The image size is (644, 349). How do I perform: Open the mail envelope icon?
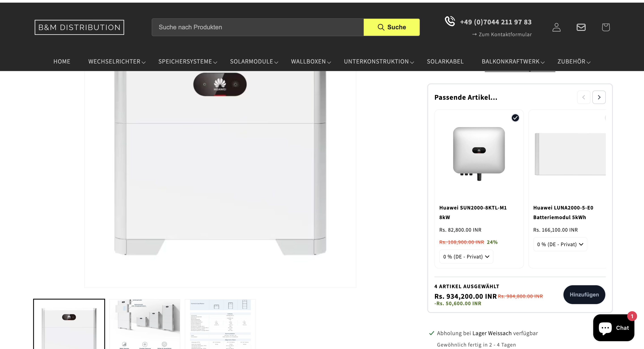(581, 27)
